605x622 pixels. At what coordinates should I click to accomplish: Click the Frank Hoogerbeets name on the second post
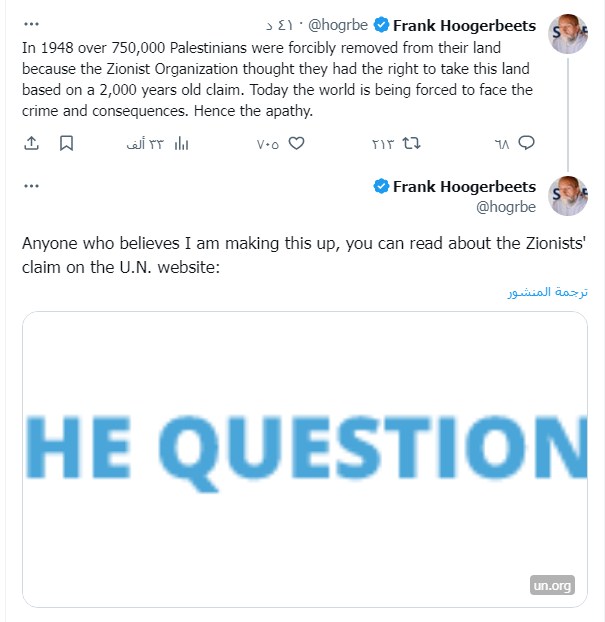pos(464,187)
